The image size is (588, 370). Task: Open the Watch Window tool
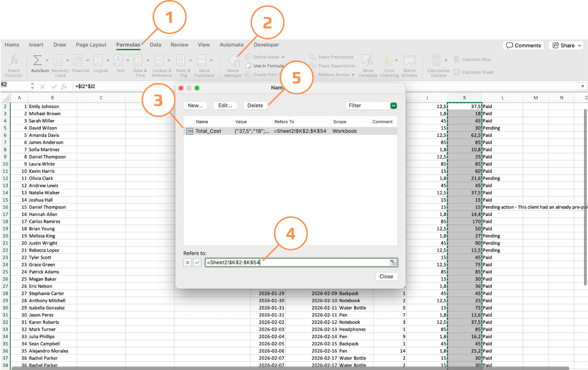pos(409,61)
